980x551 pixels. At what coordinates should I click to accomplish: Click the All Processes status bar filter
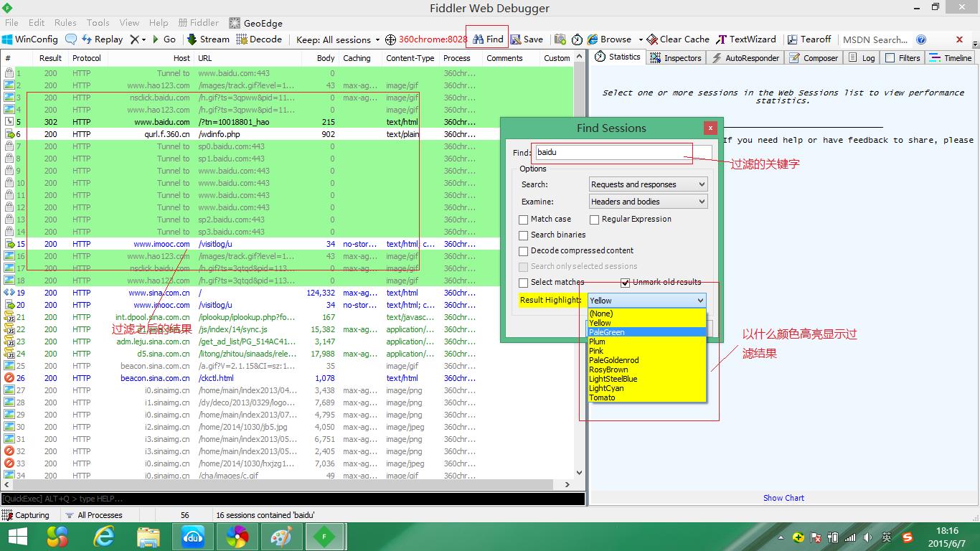click(x=94, y=515)
